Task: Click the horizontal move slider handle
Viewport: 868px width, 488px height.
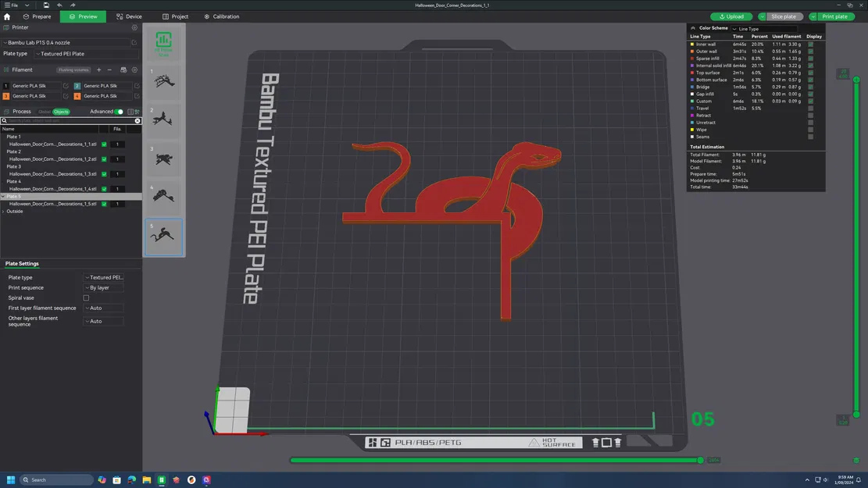Action: (700, 460)
